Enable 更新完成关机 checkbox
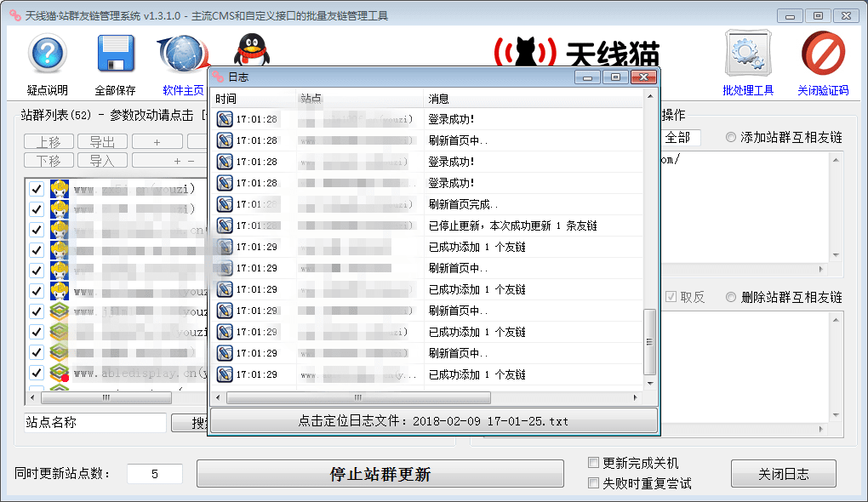Image resolution: width=868 pixels, height=502 pixels. point(593,462)
